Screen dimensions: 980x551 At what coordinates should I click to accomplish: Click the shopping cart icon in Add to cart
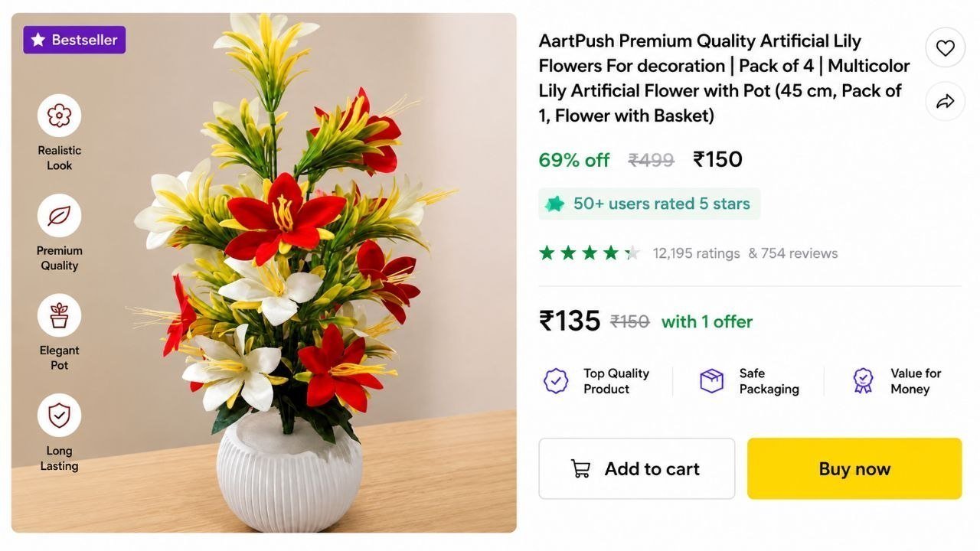pyautogui.click(x=581, y=468)
